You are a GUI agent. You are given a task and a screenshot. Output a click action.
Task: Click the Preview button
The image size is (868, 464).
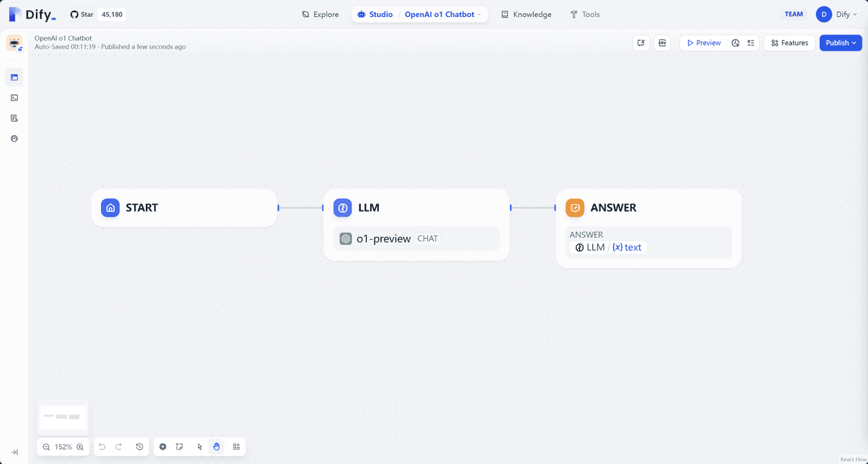click(703, 42)
